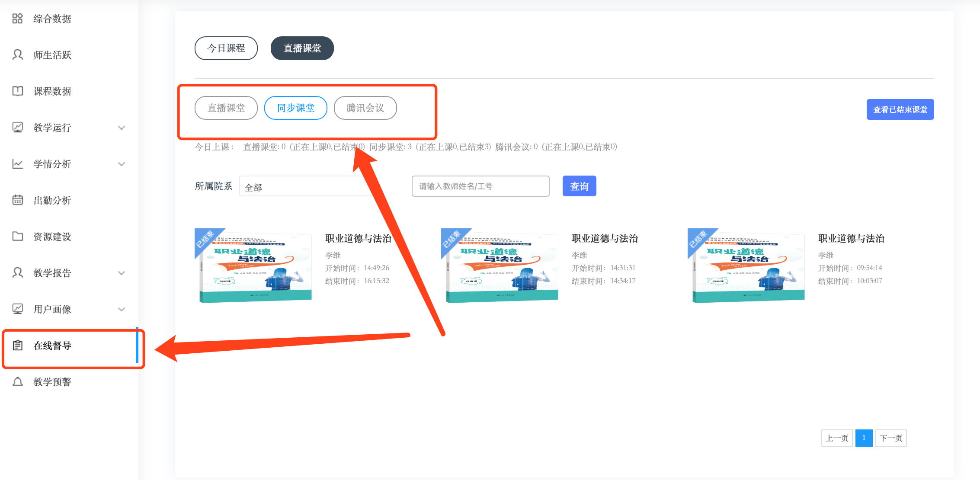Click the 资源建设 folder icon
The image size is (980, 480).
click(17, 237)
